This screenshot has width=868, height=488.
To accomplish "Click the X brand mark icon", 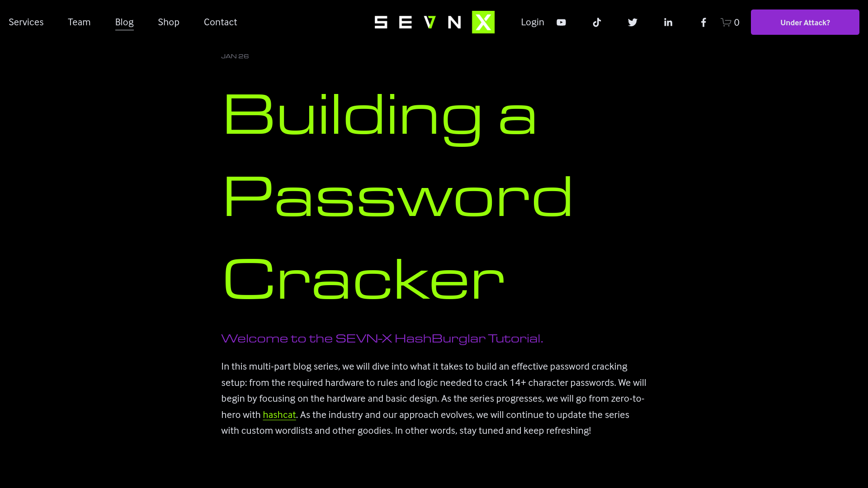I will [483, 22].
